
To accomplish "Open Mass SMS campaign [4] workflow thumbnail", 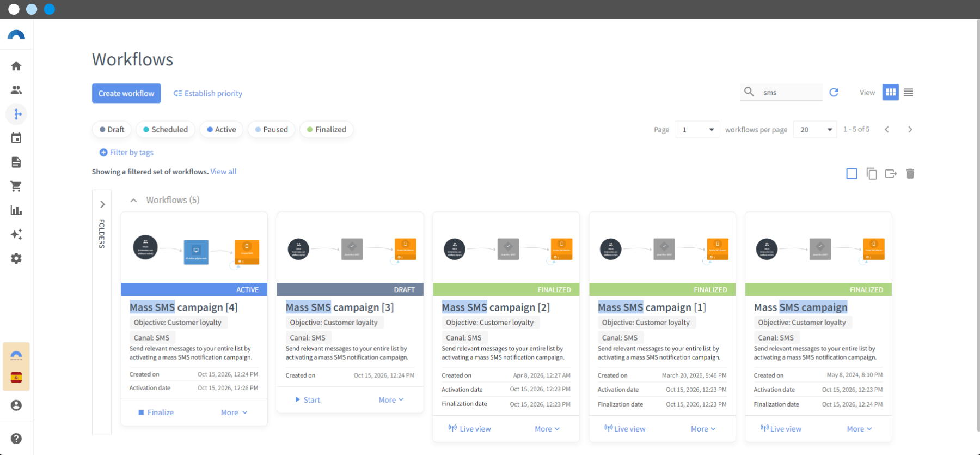I will coord(194,248).
